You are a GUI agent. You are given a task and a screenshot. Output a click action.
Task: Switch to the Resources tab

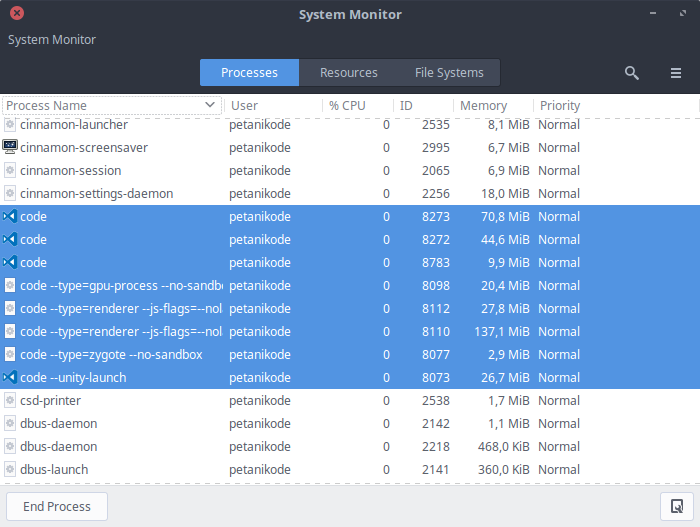pos(349,72)
